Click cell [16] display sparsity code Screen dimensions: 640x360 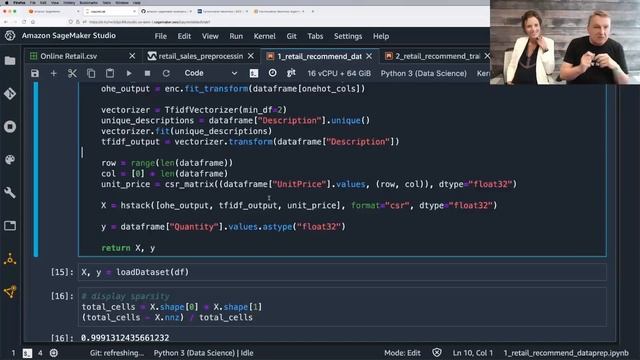342,307
